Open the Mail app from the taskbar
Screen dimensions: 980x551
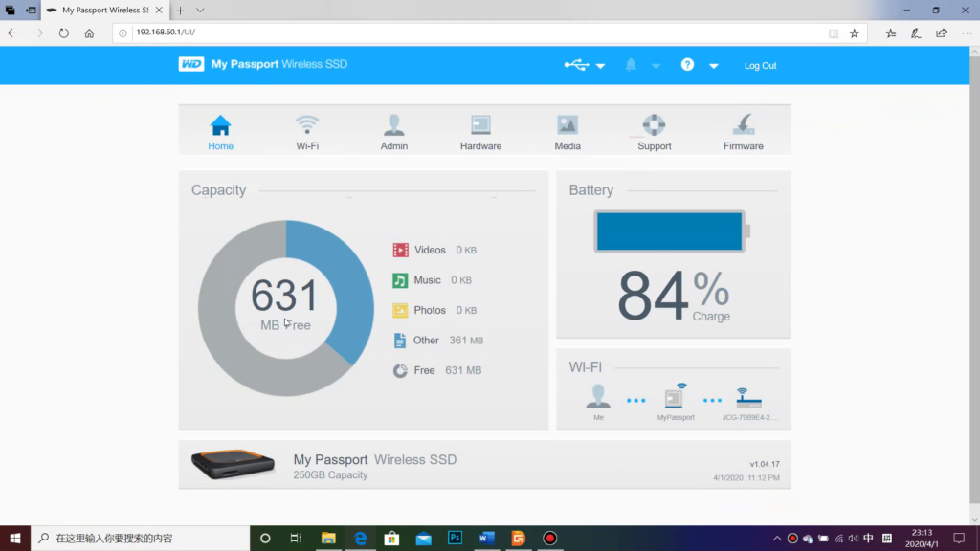pyautogui.click(x=424, y=538)
